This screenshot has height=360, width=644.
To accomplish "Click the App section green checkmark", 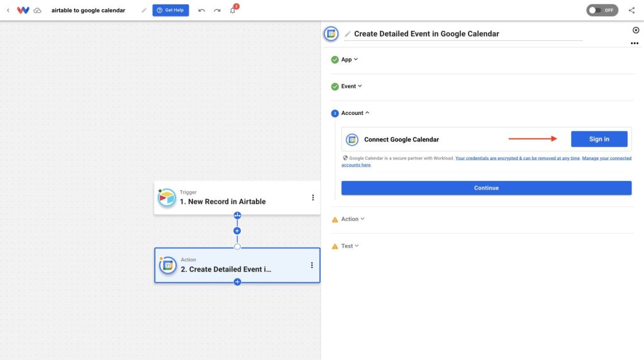I will (335, 60).
